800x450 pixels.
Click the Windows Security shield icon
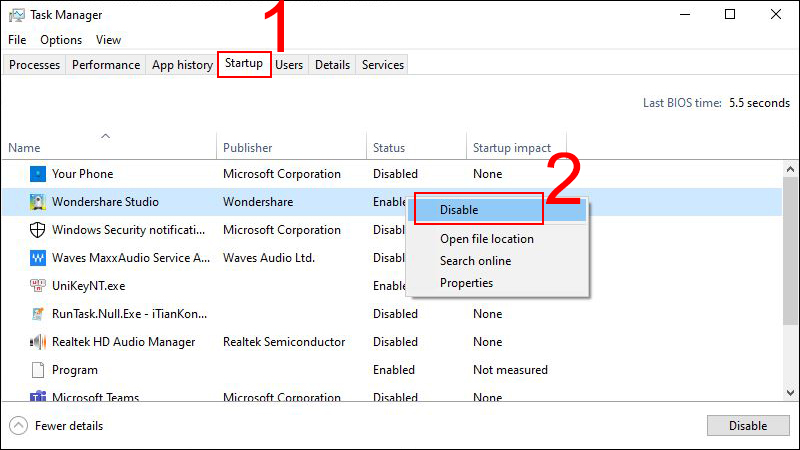pyautogui.click(x=38, y=230)
